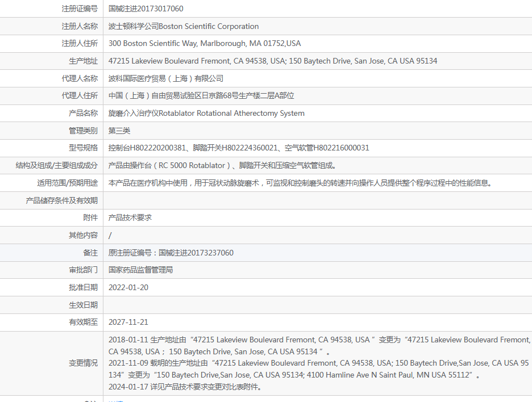Screen dimensions: 532x402
Task: Select 波科国际医疗贸易（上海）有限公司 value
Action: click(x=166, y=78)
